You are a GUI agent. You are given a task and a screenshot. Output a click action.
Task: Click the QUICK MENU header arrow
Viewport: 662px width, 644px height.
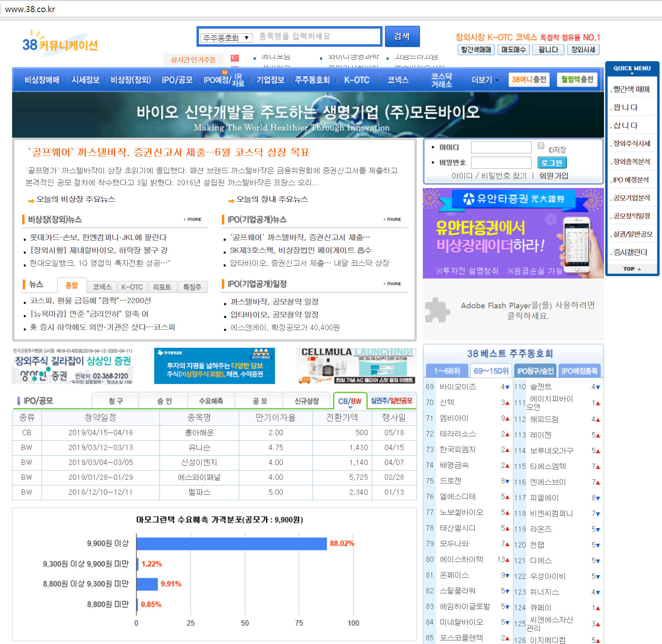632,74
